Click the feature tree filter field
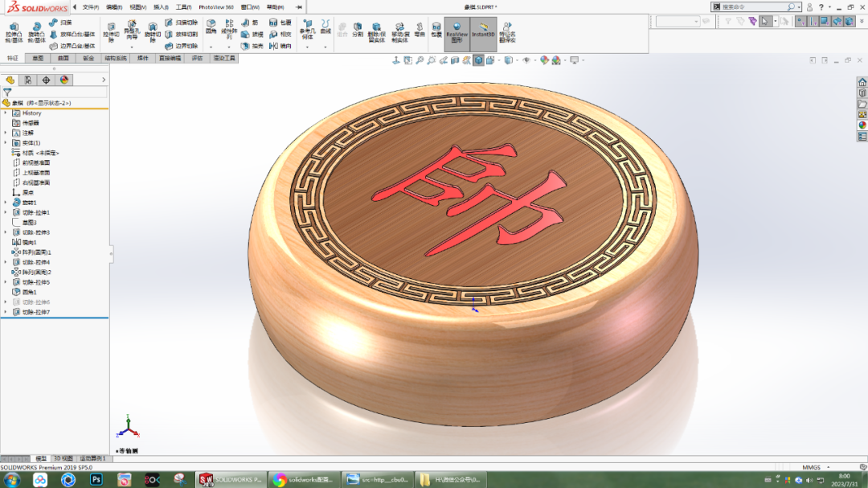868x488 pixels. pos(59,93)
